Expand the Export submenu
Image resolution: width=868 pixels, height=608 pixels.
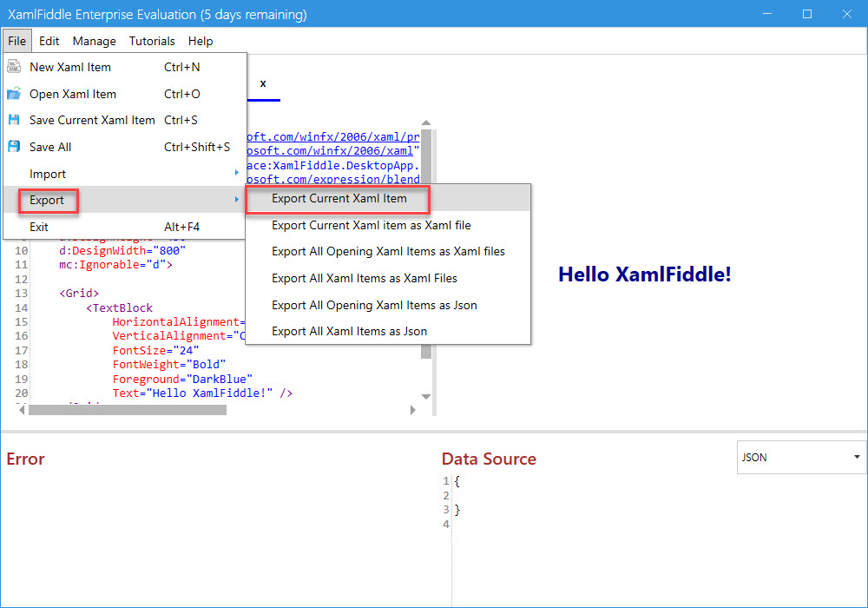click(x=124, y=200)
